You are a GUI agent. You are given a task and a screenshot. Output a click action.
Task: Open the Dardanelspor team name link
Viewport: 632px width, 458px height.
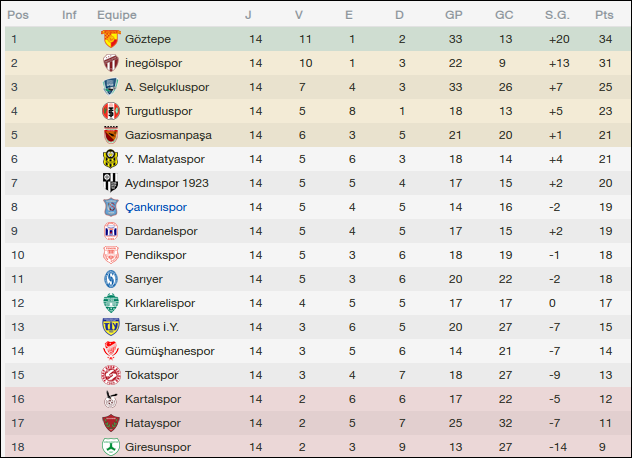[x=161, y=231]
